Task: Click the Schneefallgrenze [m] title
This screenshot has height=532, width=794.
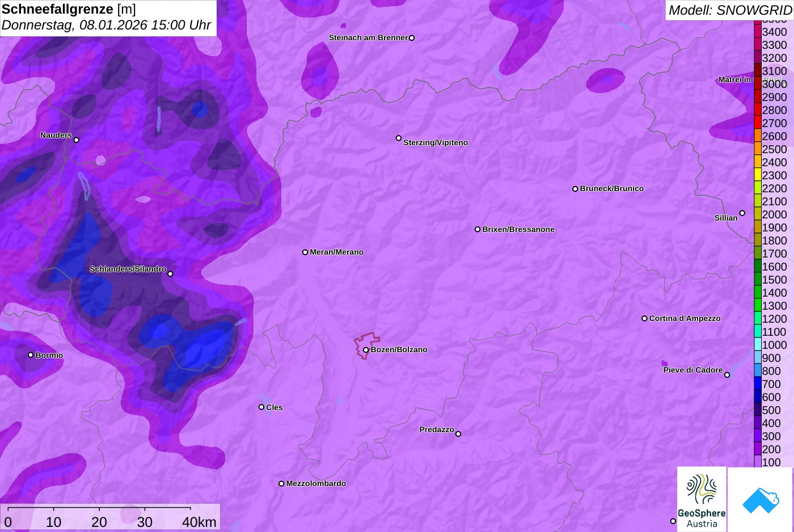Action: (x=69, y=9)
